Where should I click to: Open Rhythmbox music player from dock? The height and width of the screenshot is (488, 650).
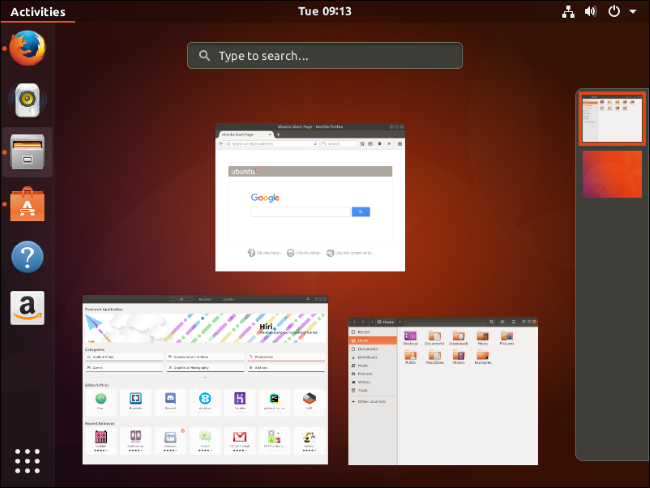(28, 100)
